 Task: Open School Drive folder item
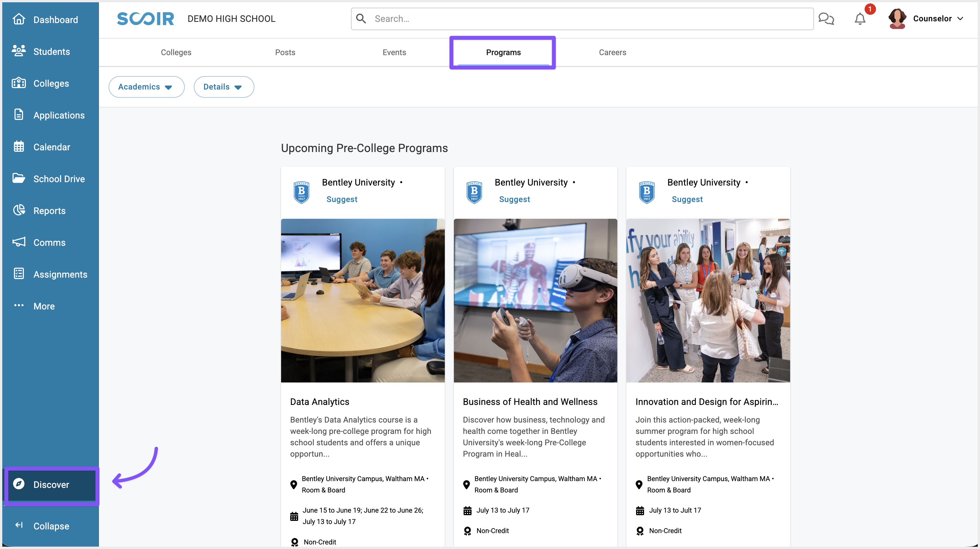(59, 179)
